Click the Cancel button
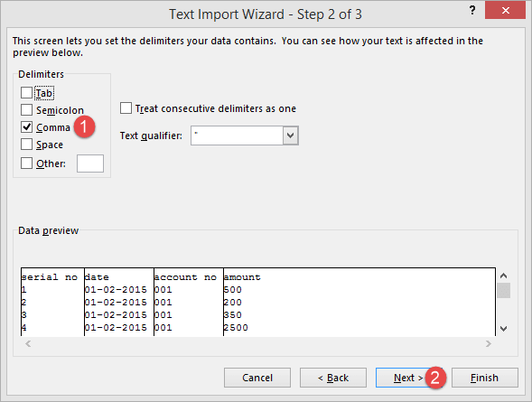This screenshot has height=402, width=532. click(x=257, y=378)
